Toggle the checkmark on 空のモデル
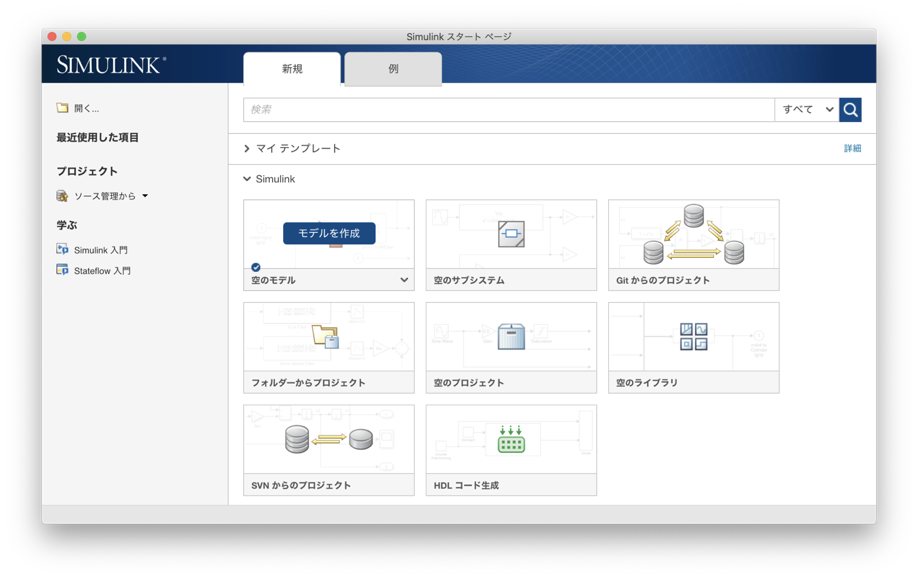 click(x=256, y=267)
